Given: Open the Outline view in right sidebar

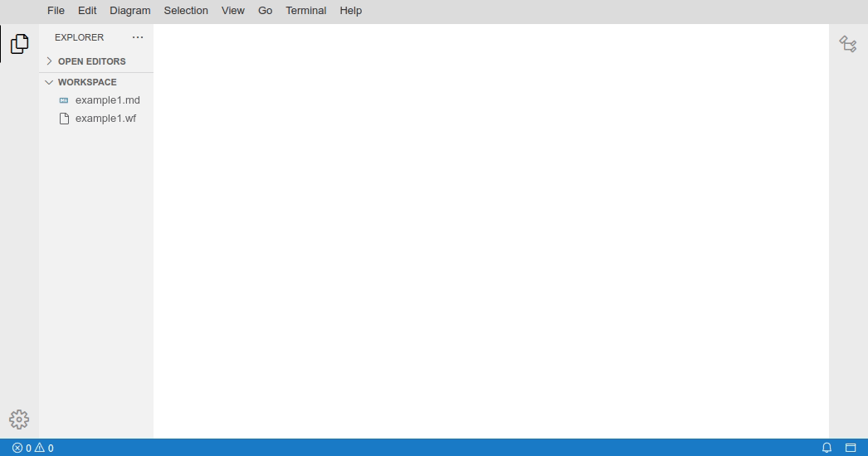Looking at the screenshot, I should click(847, 44).
